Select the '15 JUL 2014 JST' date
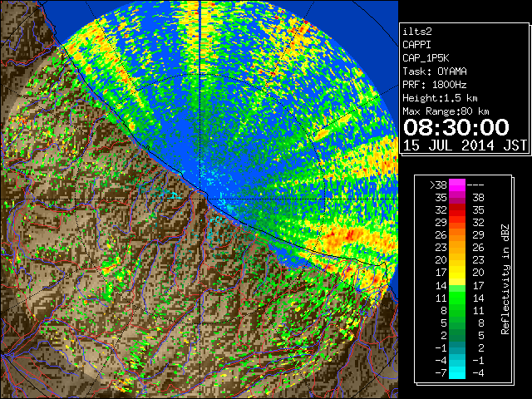532x399 pixels. (x=465, y=145)
